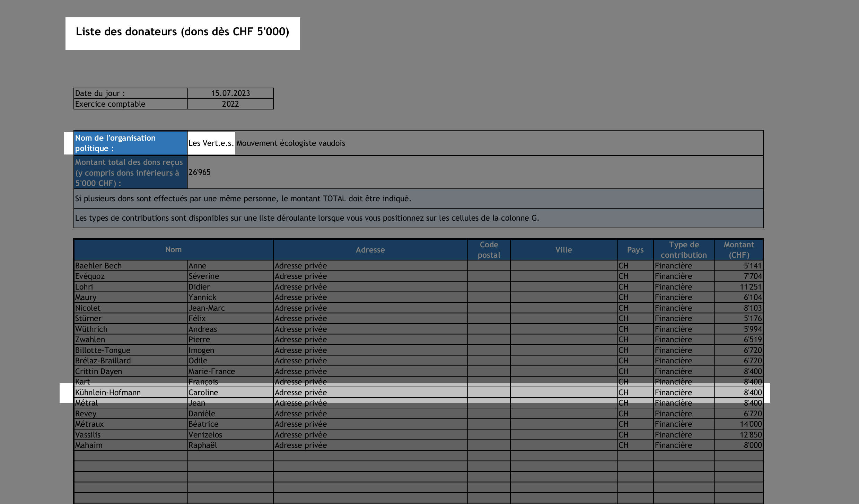Select the 'Kart' name cell
Screen dimensions: 859x504
pos(131,382)
